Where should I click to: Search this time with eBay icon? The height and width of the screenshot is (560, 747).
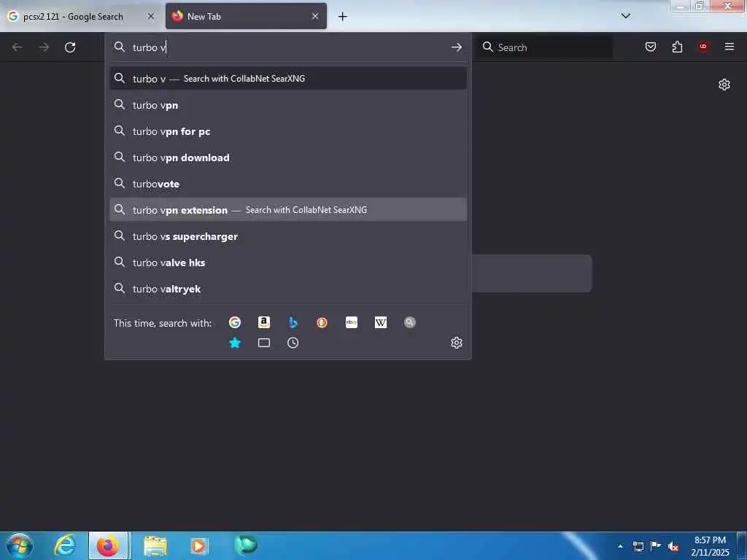tap(352, 322)
